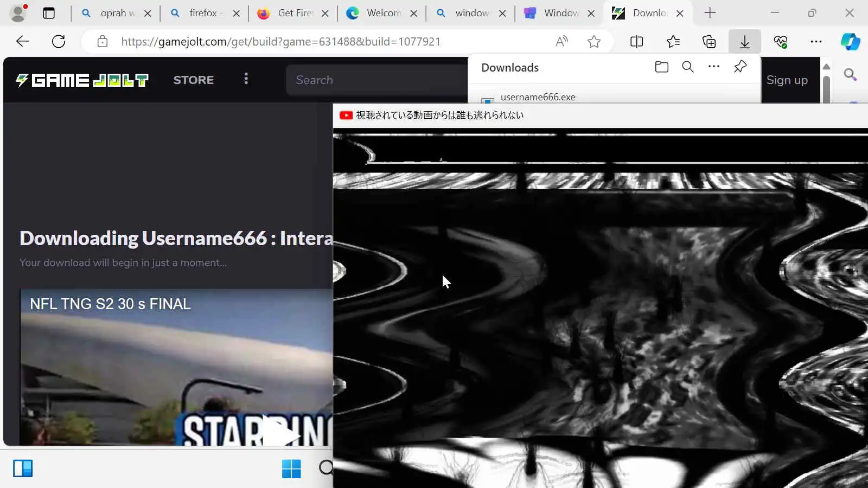Image resolution: width=868 pixels, height=488 pixels.
Task: Open the Edge profile avatar
Action: pyautogui.click(x=18, y=13)
